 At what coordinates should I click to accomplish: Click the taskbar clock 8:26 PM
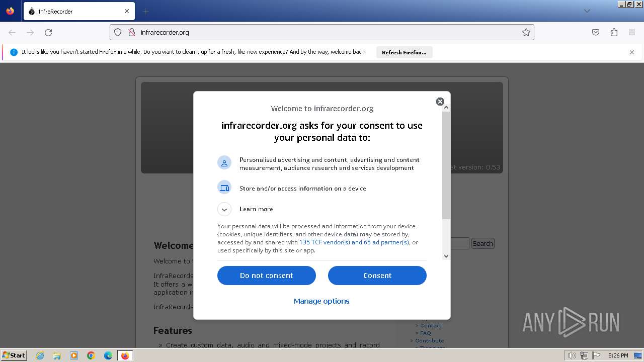pyautogui.click(x=618, y=355)
